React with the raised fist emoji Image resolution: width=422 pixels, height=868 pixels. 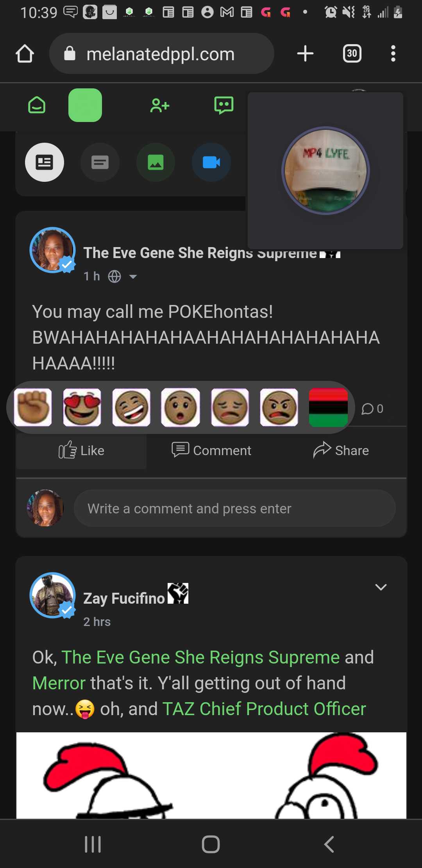tap(33, 407)
